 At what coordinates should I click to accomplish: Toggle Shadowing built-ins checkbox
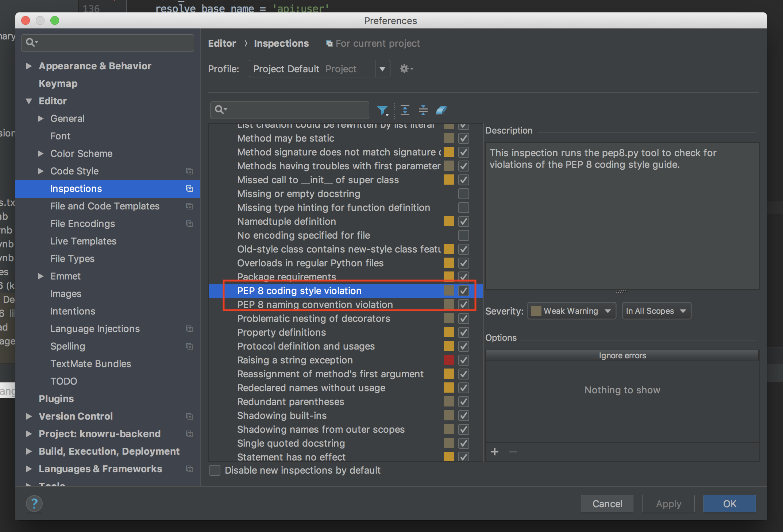[x=464, y=416]
